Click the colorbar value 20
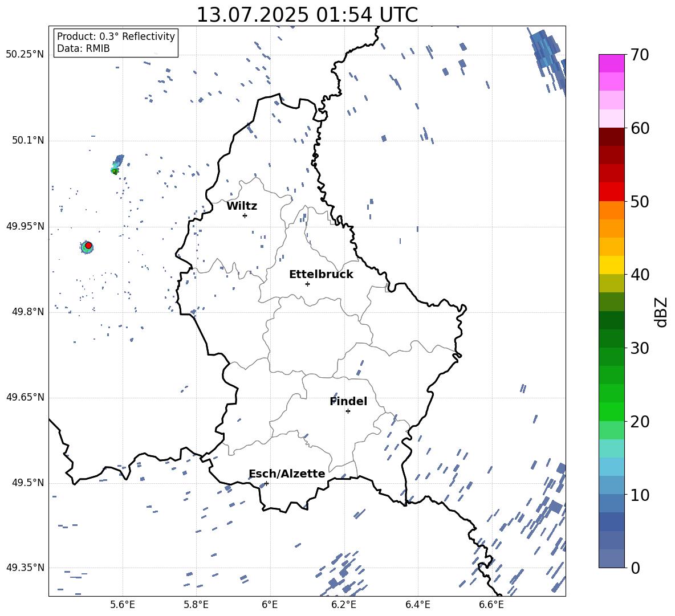 [640, 421]
